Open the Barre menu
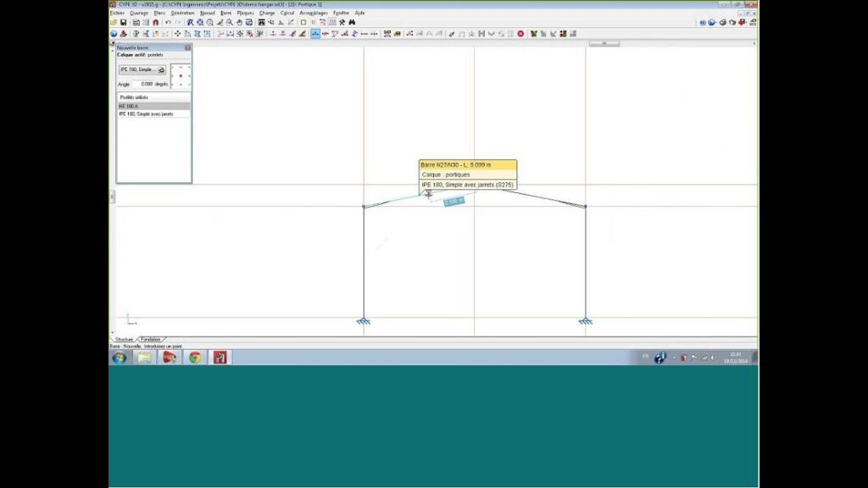Viewport: 868px width, 488px height. click(225, 14)
